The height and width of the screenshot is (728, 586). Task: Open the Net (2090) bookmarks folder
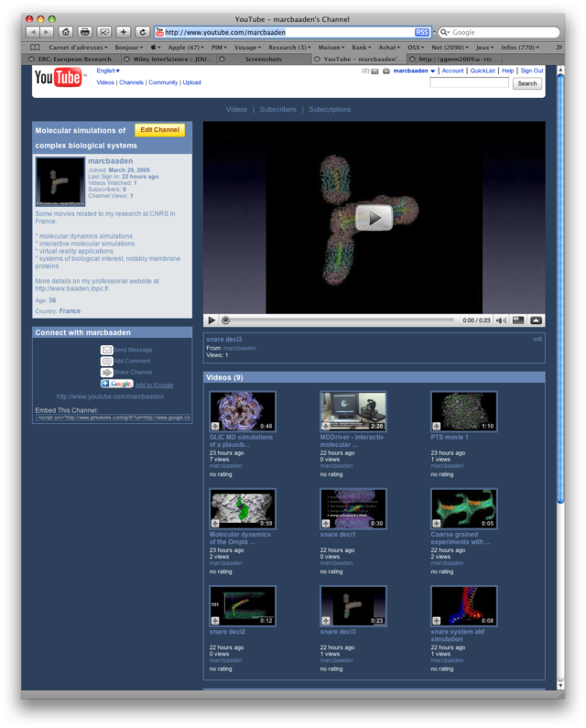pyautogui.click(x=450, y=48)
